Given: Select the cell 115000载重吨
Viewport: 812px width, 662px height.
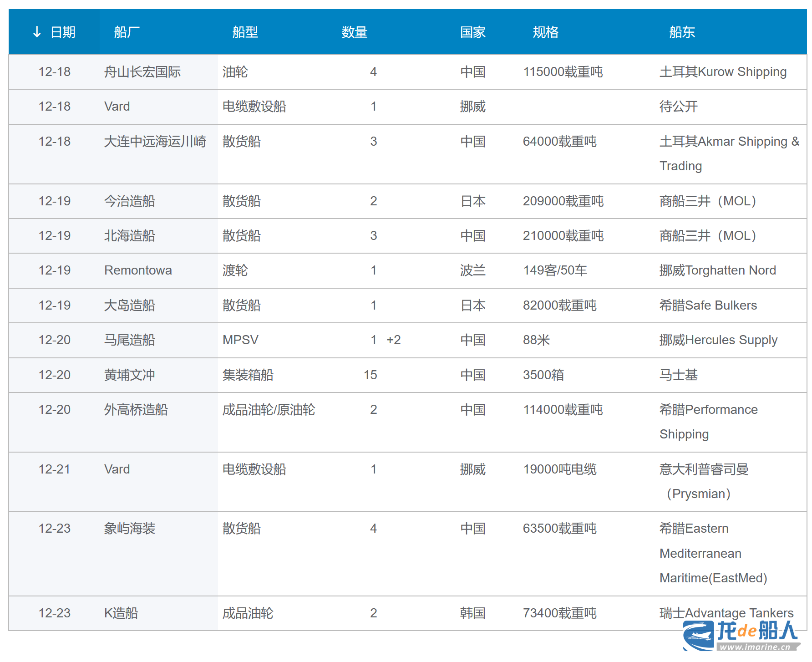Looking at the screenshot, I should pyautogui.click(x=563, y=72).
